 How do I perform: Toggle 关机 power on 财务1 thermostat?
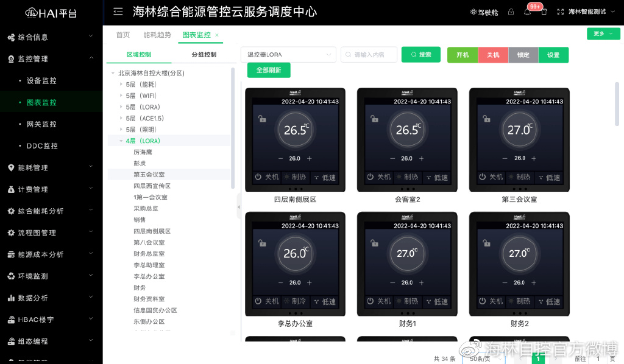point(379,301)
